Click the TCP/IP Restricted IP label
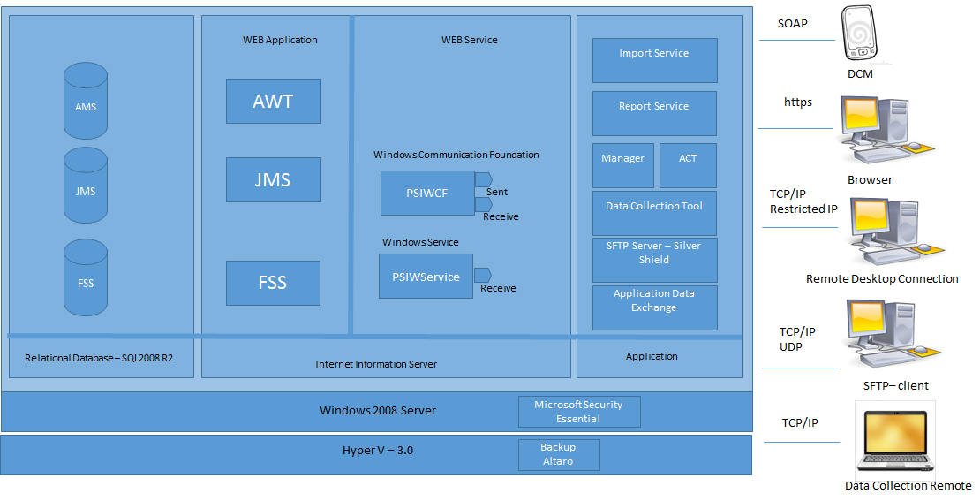 pos(803,201)
